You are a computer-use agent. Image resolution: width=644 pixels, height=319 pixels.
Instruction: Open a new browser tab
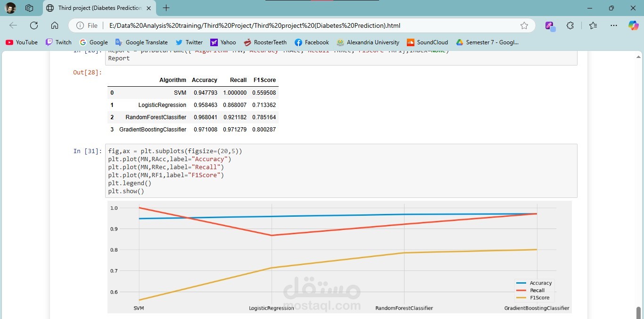(166, 8)
